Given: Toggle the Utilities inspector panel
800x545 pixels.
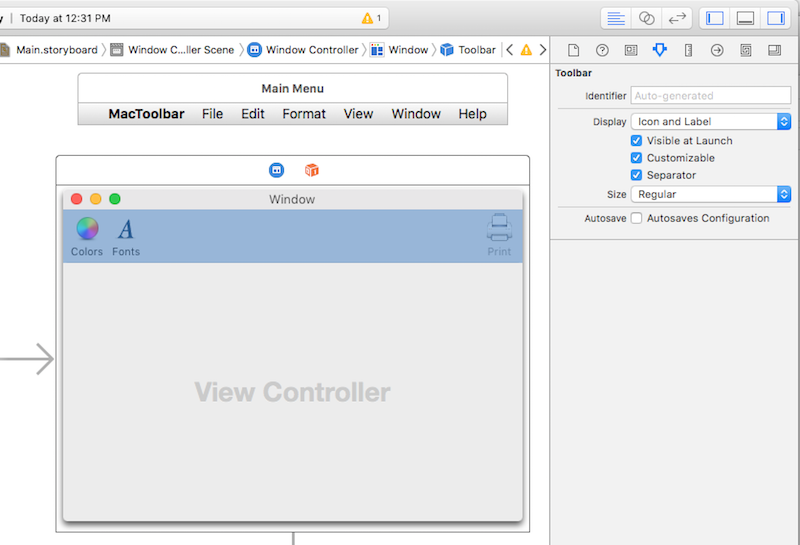Looking at the screenshot, I should coord(776,19).
